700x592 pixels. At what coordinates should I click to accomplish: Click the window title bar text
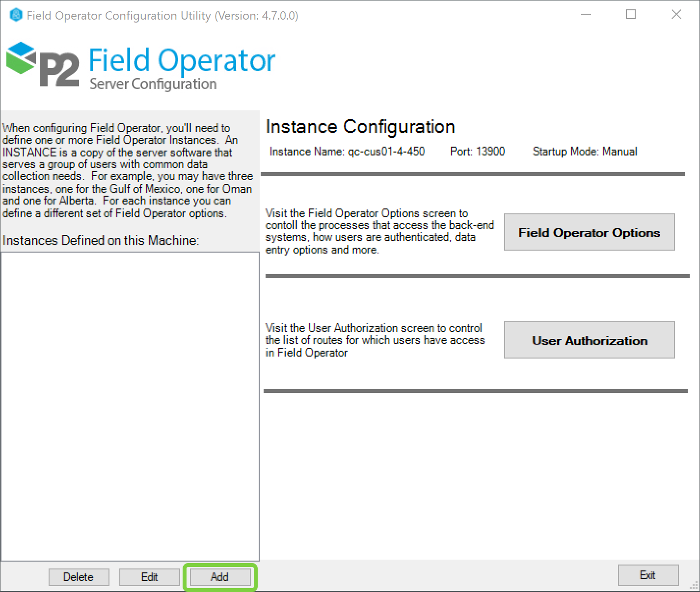pyautogui.click(x=162, y=16)
